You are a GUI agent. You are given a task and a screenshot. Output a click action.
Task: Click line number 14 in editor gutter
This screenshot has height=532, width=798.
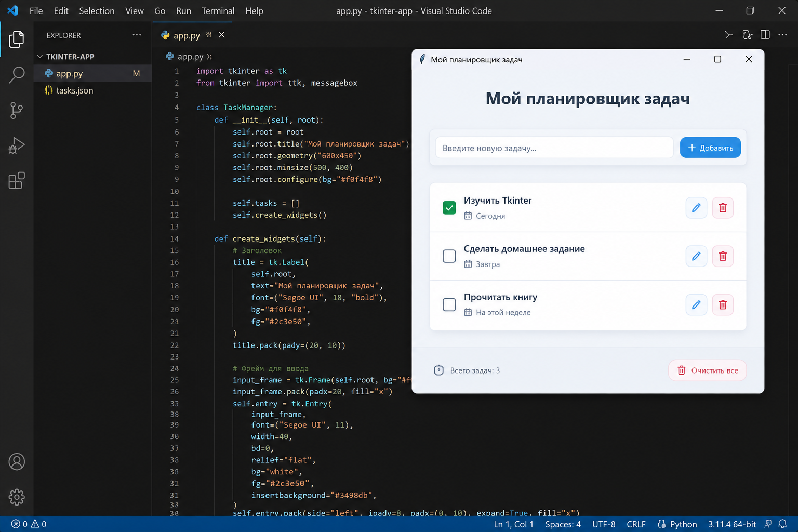point(175,238)
